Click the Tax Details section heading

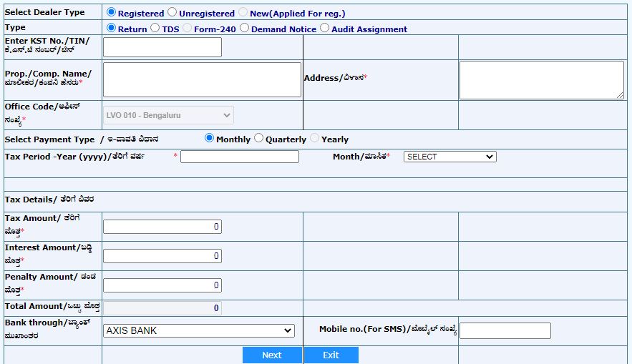point(49,200)
